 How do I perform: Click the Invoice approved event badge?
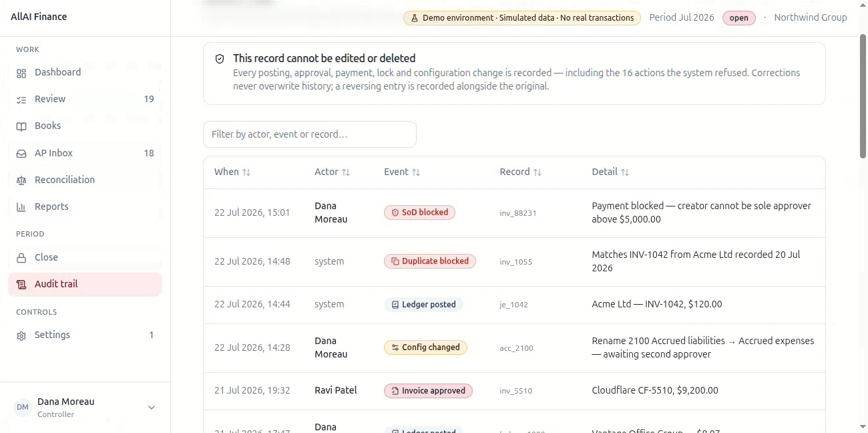[428, 391]
